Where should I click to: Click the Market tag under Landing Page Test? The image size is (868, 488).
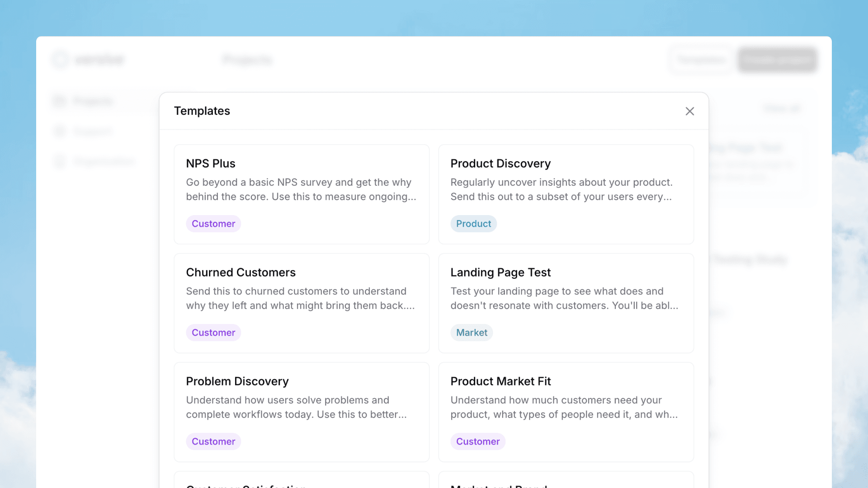click(x=472, y=332)
